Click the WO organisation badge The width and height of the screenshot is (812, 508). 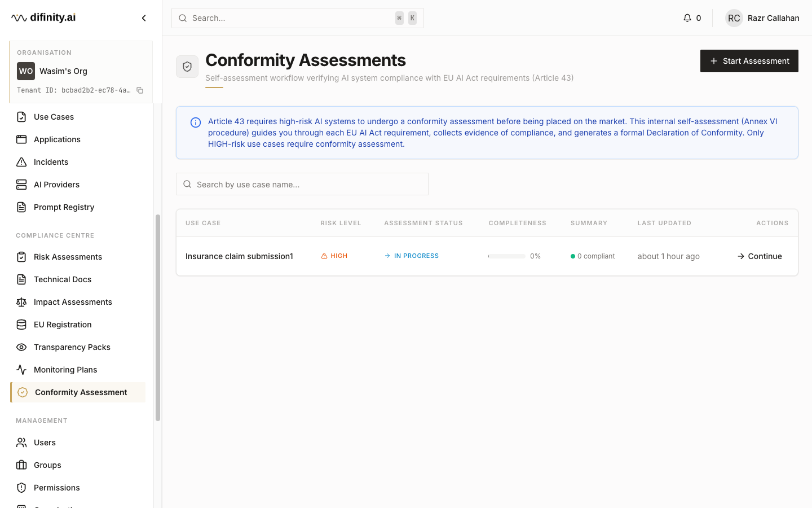[x=26, y=71]
